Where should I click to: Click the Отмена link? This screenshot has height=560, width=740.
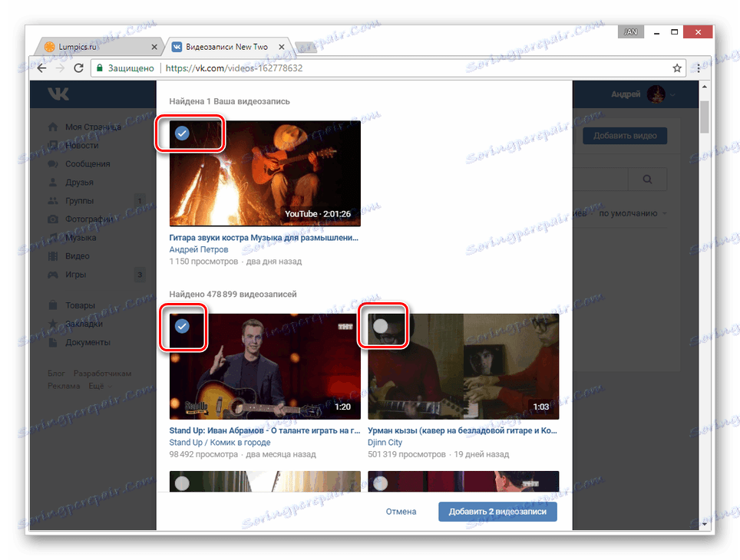[401, 512]
